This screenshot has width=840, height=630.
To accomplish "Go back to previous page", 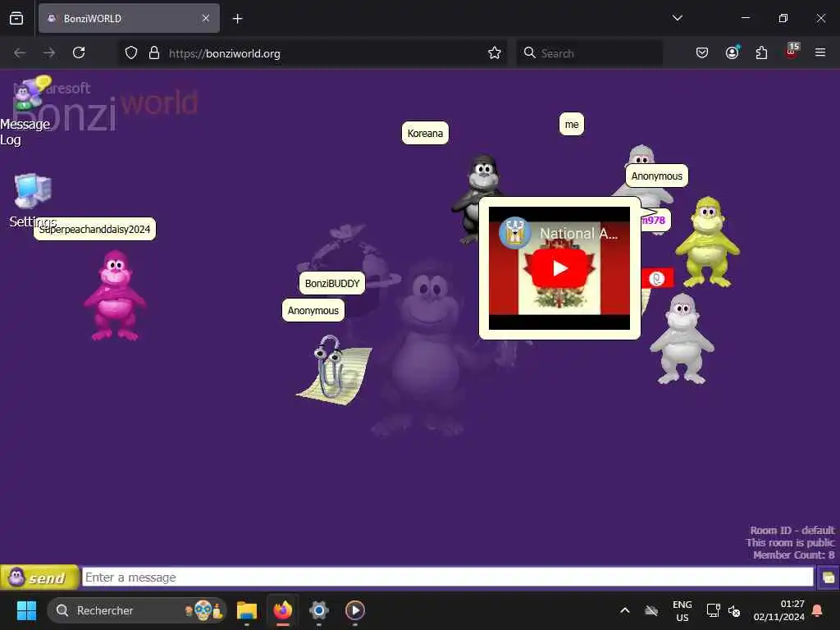I will [x=20, y=52].
